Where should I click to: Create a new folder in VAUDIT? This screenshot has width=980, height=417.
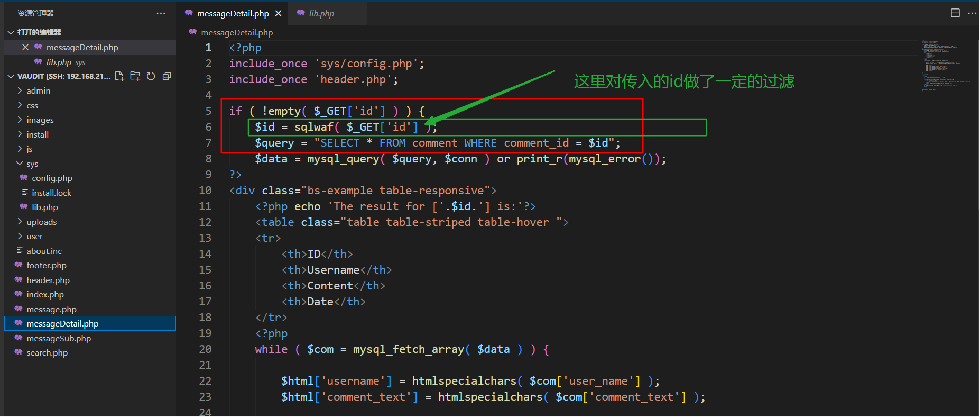[135, 76]
